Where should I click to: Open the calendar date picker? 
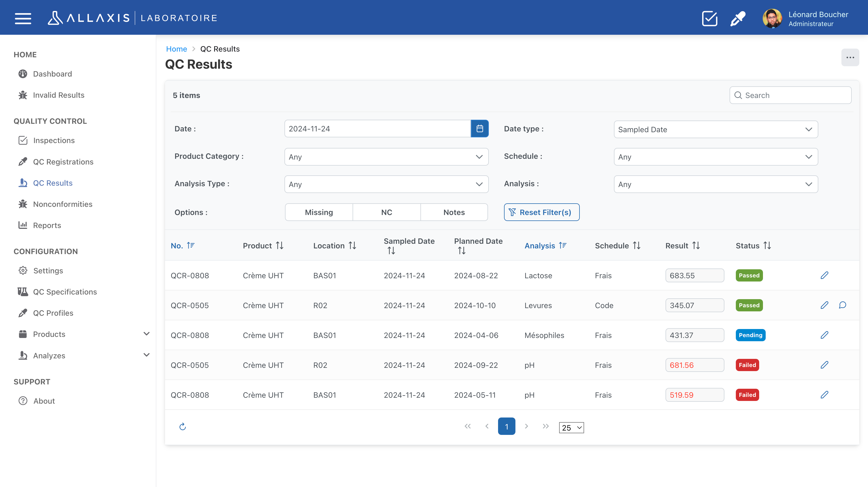point(480,129)
